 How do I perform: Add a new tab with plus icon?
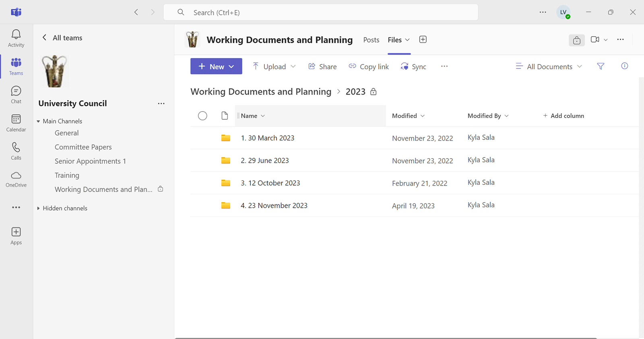[x=423, y=39]
